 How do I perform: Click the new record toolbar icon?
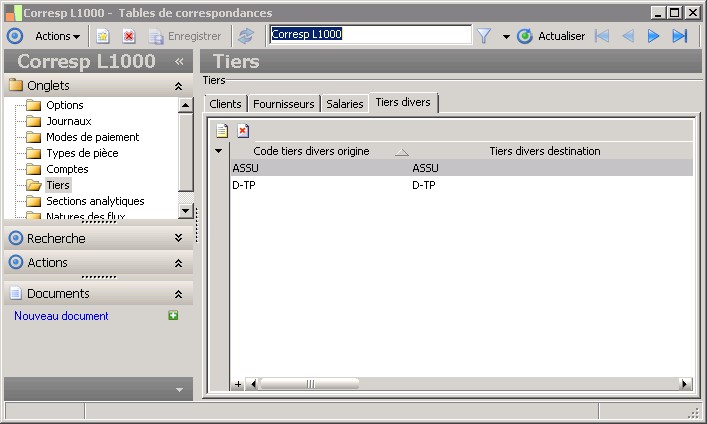(103, 36)
